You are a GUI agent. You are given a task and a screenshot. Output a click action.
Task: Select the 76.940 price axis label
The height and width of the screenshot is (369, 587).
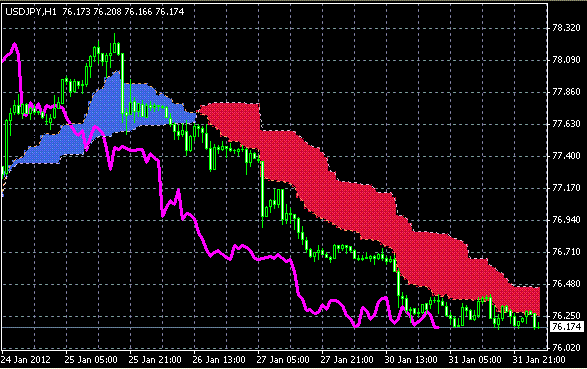566,220
